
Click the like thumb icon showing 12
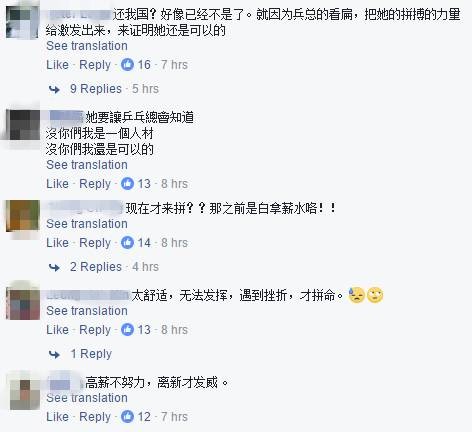coord(127,417)
